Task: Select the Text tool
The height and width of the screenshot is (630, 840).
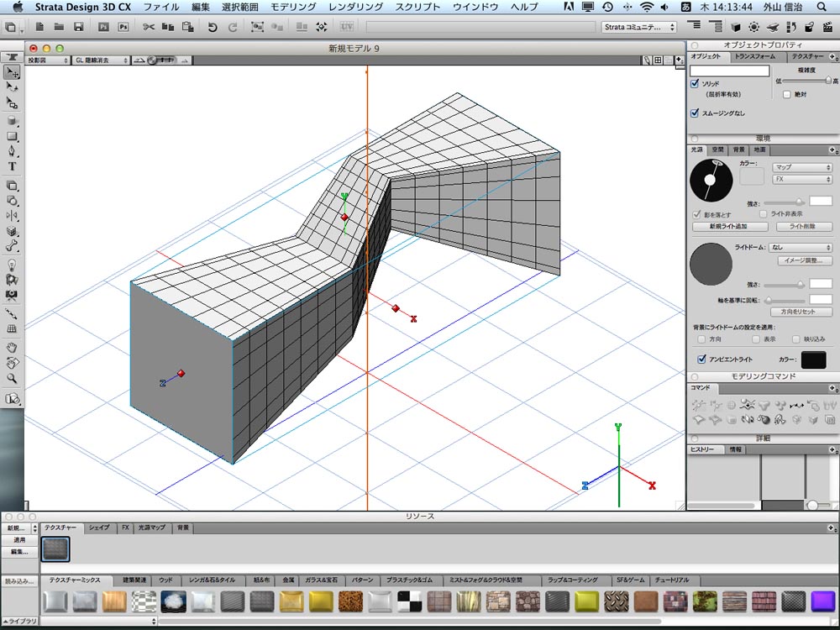Action: (x=12, y=166)
